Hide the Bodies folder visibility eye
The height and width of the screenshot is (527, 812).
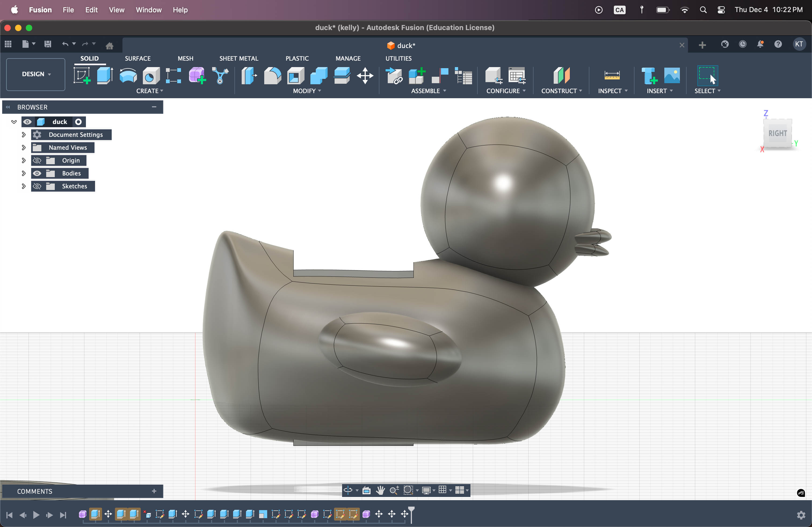[37, 173]
